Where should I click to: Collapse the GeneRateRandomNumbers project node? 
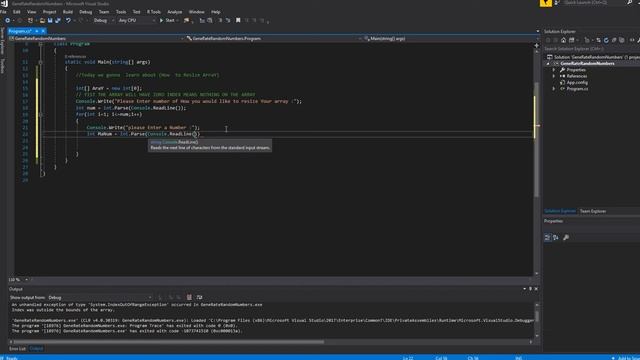click(548, 64)
